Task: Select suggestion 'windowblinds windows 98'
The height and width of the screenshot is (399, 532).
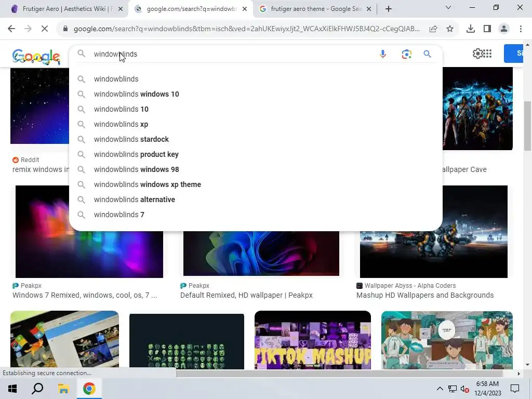Action: pyautogui.click(x=256, y=169)
